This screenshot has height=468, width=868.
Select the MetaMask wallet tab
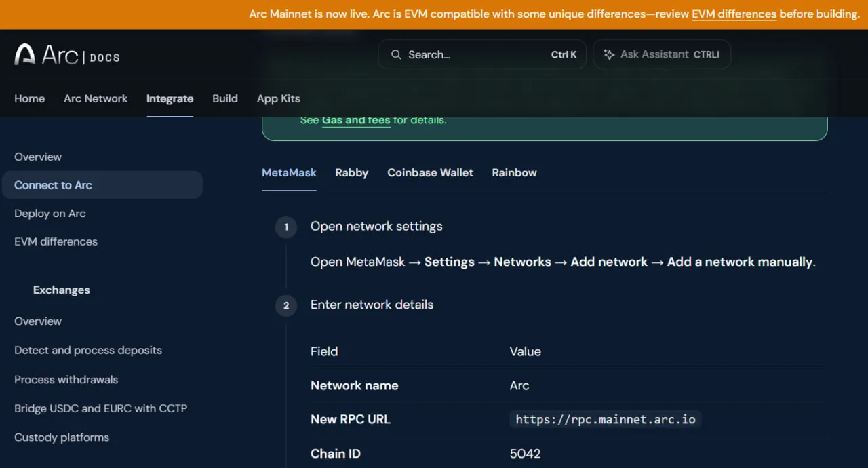(289, 172)
